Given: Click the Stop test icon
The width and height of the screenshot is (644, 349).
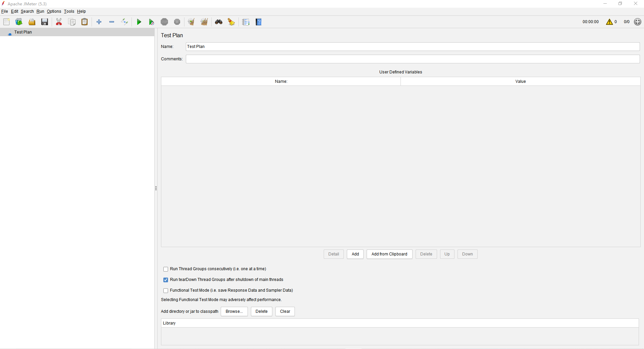Looking at the screenshot, I should 164,22.
